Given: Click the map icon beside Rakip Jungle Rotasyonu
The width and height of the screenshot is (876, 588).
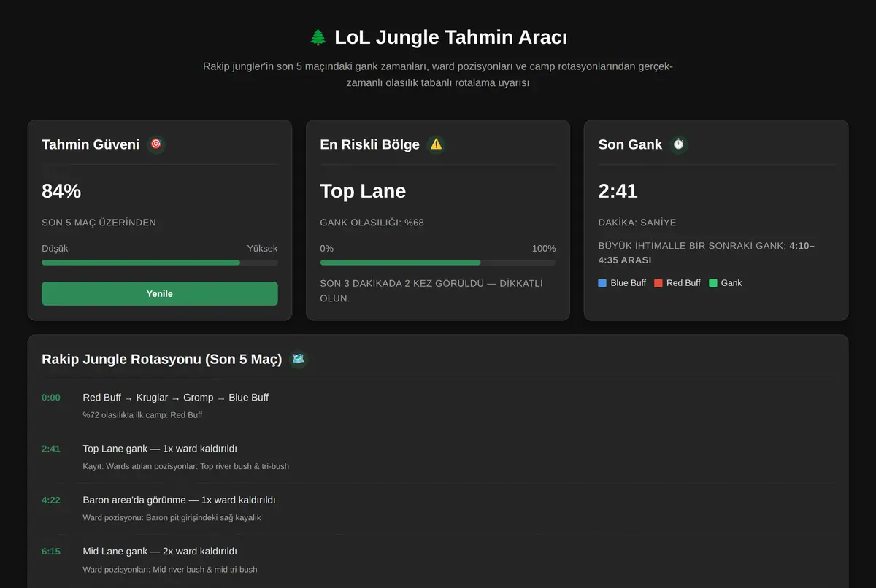Looking at the screenshot, I should (x=298, y=359).
